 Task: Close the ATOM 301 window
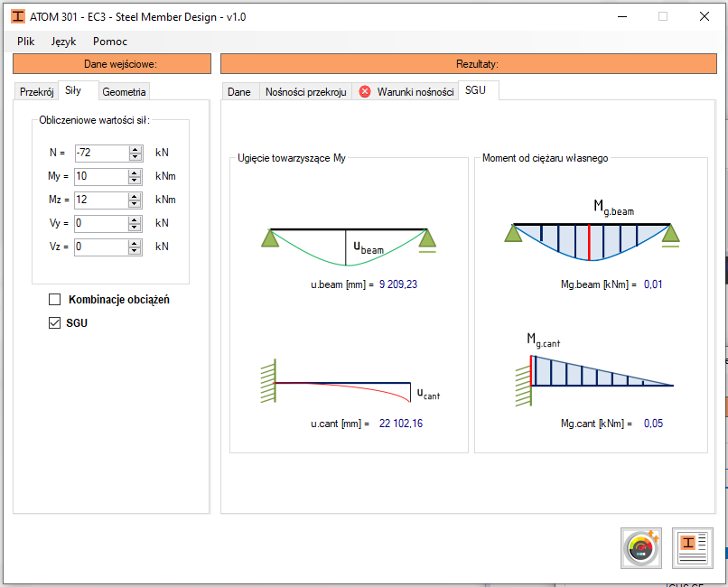point(704,16)
